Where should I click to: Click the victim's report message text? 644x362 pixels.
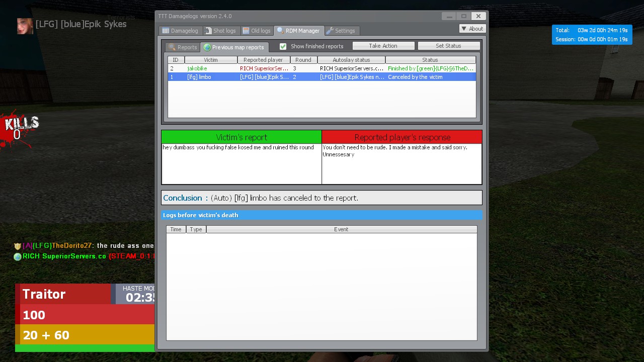pos(238,147)
